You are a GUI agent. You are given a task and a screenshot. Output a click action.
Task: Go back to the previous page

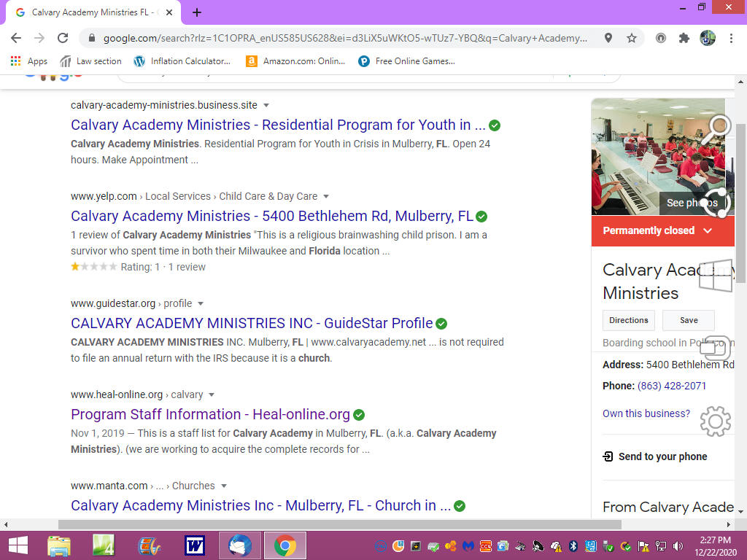[x=16, y=38]
